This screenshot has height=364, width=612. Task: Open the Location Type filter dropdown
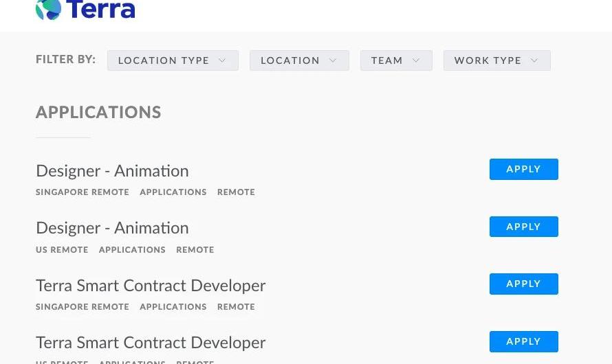(x=173, y=60)
